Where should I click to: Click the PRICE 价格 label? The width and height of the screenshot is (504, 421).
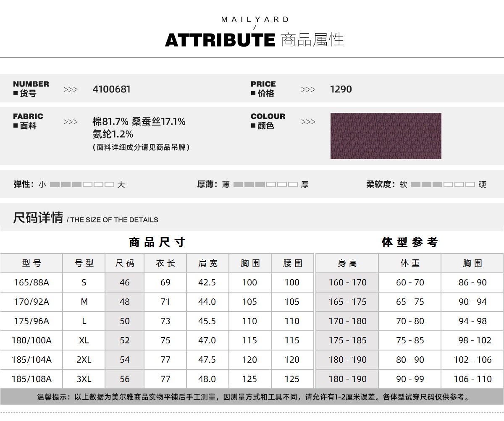point(263,89)
